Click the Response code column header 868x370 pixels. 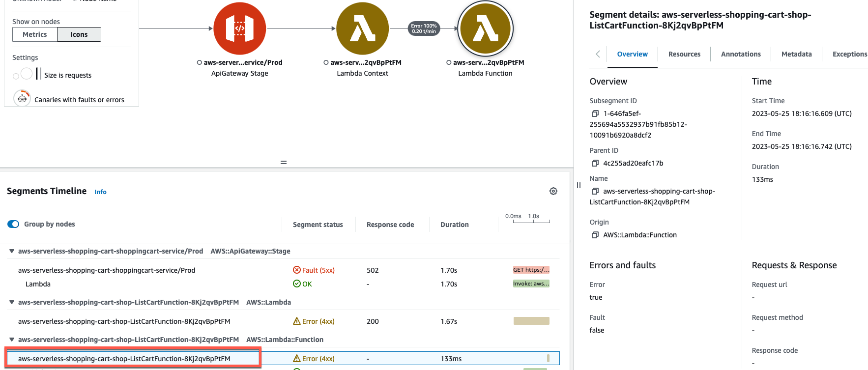point(390,225)
